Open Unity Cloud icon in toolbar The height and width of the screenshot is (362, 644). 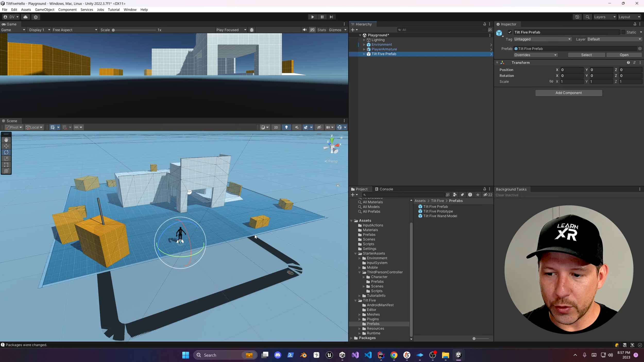click(x=26, y=17)
